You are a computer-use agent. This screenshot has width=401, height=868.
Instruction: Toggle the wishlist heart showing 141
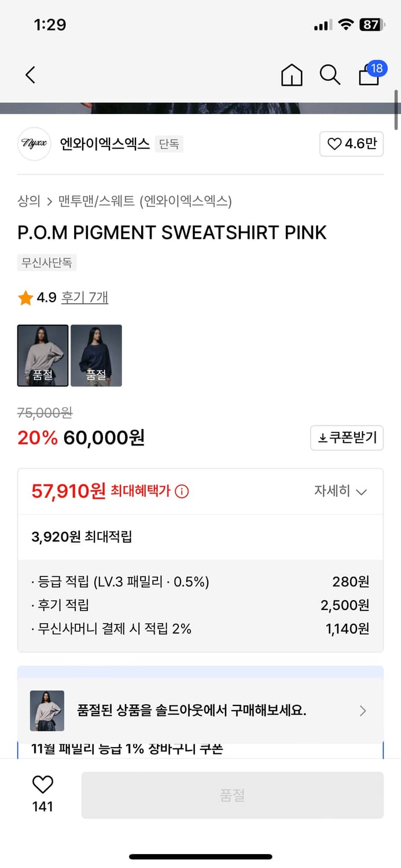[43, 785]
